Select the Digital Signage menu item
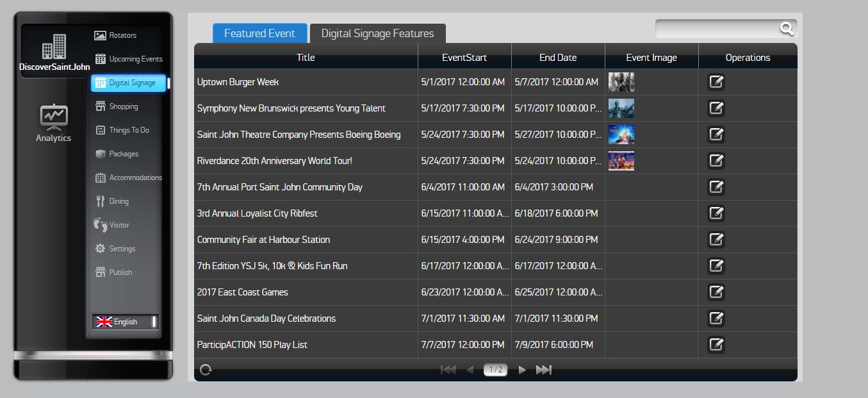Screen dimensions: 868x398 [128, 83]
